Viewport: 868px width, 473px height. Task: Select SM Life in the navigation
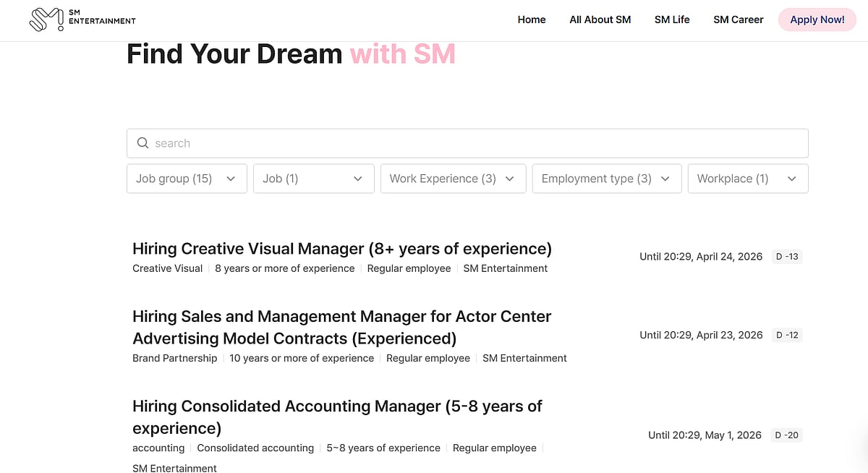click(x=672, y=20)
